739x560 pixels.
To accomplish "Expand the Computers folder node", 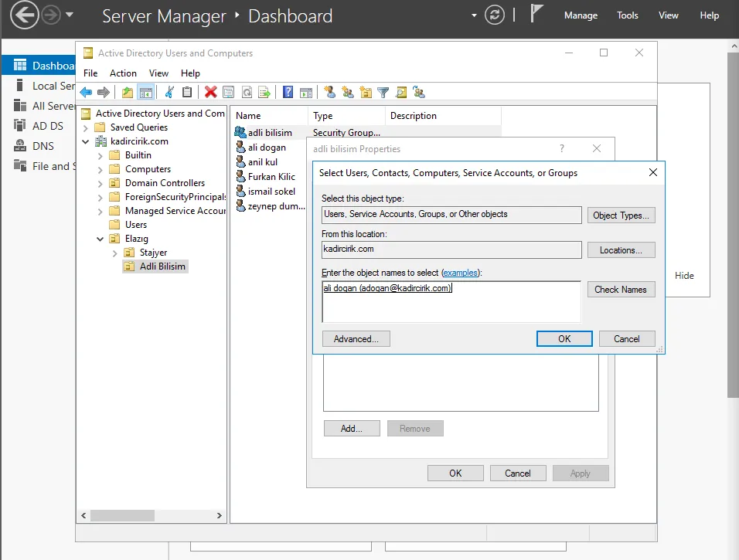I will [x=100, y=170].
